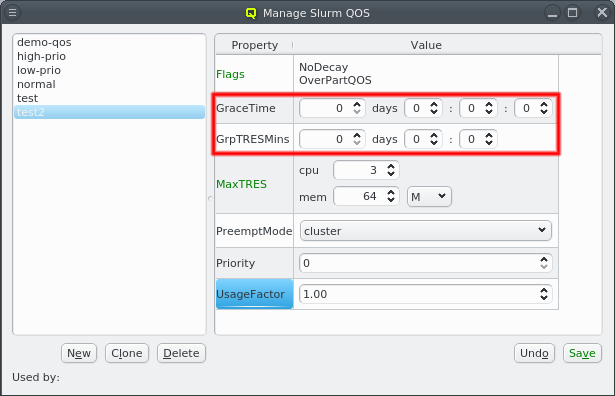Open the mem unit dropdown showing M
Screen dimensions: 615x396
tap(429, 197)
